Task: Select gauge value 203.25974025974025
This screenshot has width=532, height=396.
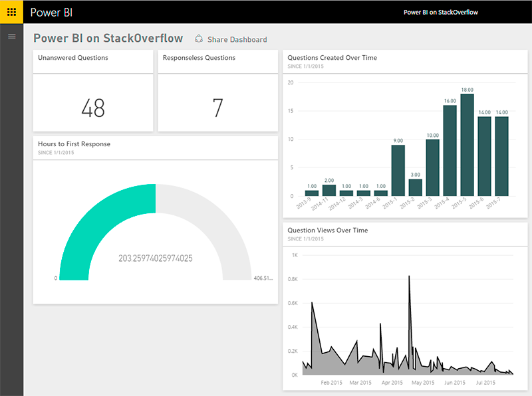Action: pos(156,258)
